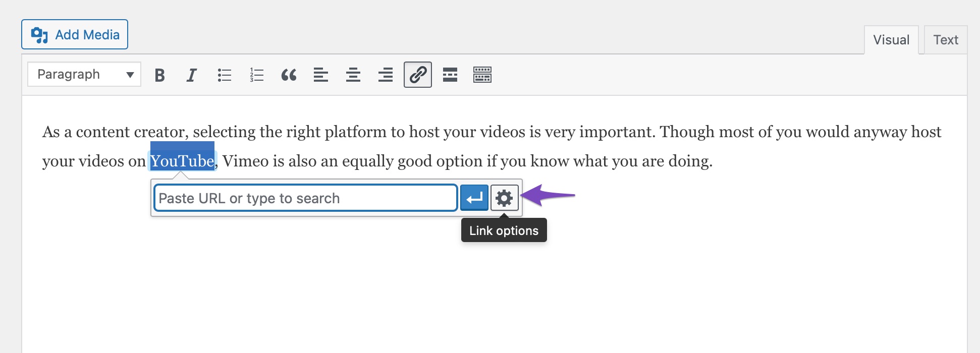Image resolution: width=980 pixels, height=353 pixels.
Task: Switch to the Text editor tab
Action: point(946,40)
